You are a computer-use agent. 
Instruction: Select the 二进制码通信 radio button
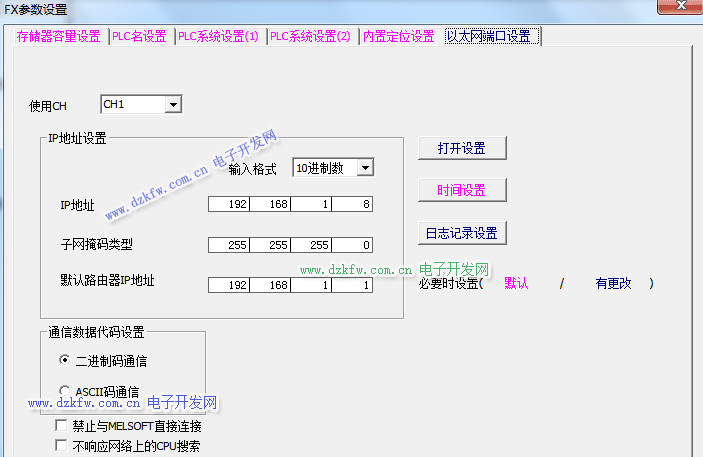(65, 360)
